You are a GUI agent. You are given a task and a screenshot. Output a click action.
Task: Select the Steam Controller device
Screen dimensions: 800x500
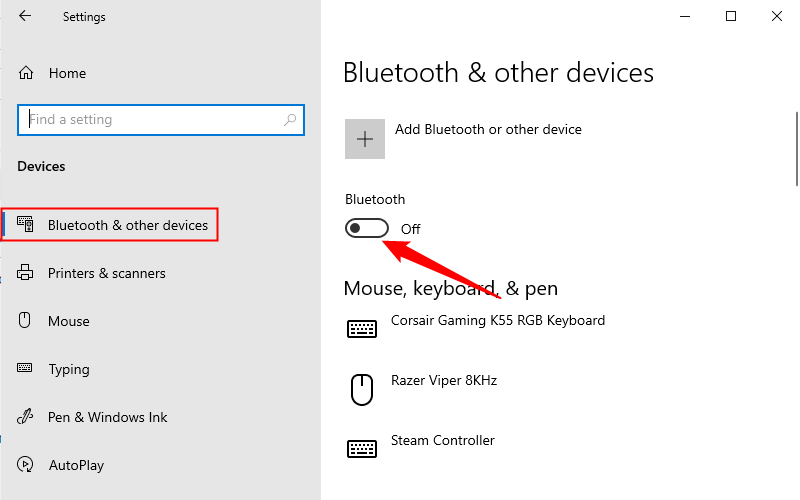442,441
